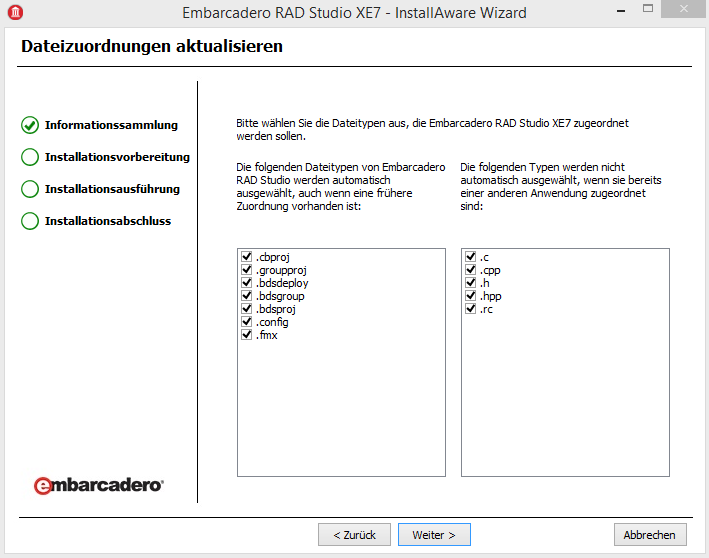Select the Informationssammlung step label
The image size is (709, 558).
[111, 125]
